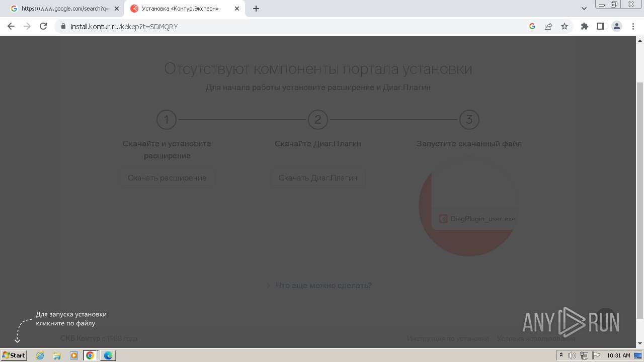Click the DiagPlugin_user.exe file illustration
Image resolution: width=644 pixels, height=362 pixels.
[x=469, y=206]
